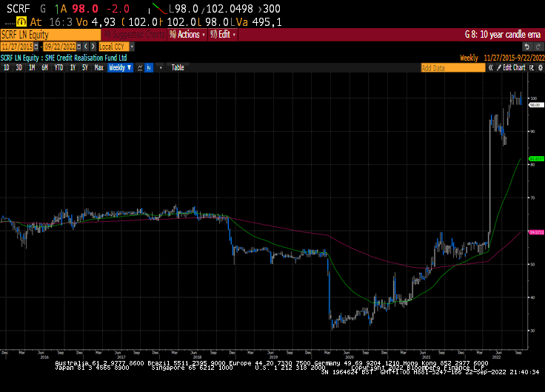545x392 pixels.
Task: Click the undo arrow icon
Action: tap(527, 47)
